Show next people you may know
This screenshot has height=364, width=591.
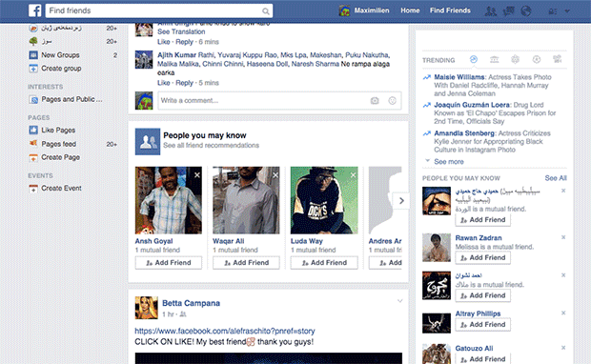[x=401, y=201]
